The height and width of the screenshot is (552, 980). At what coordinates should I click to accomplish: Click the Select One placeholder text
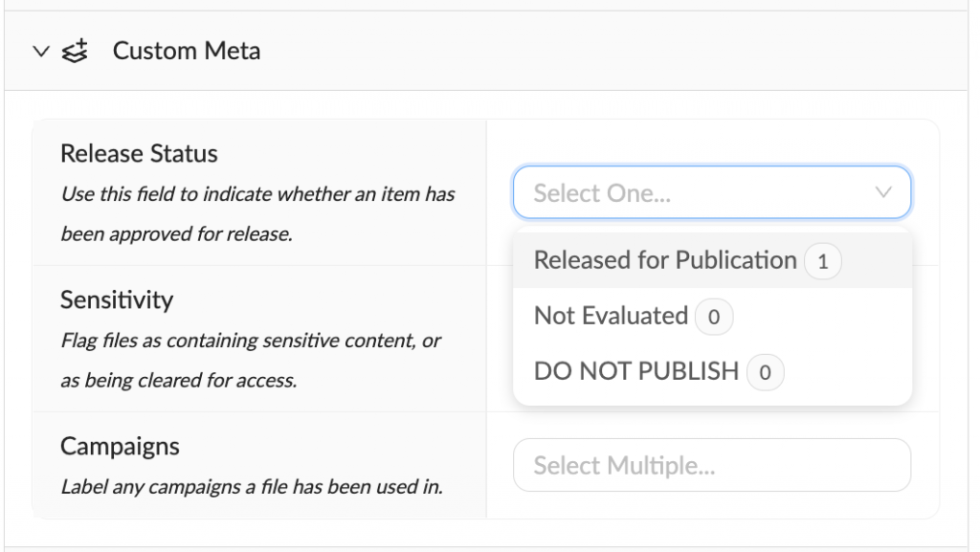[x=602, y=193]
